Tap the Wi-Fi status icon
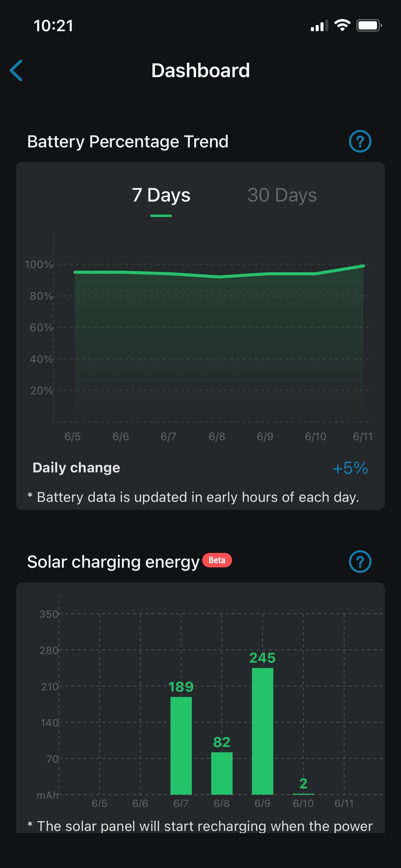401x868 pixels. click(x=342, y=26)
